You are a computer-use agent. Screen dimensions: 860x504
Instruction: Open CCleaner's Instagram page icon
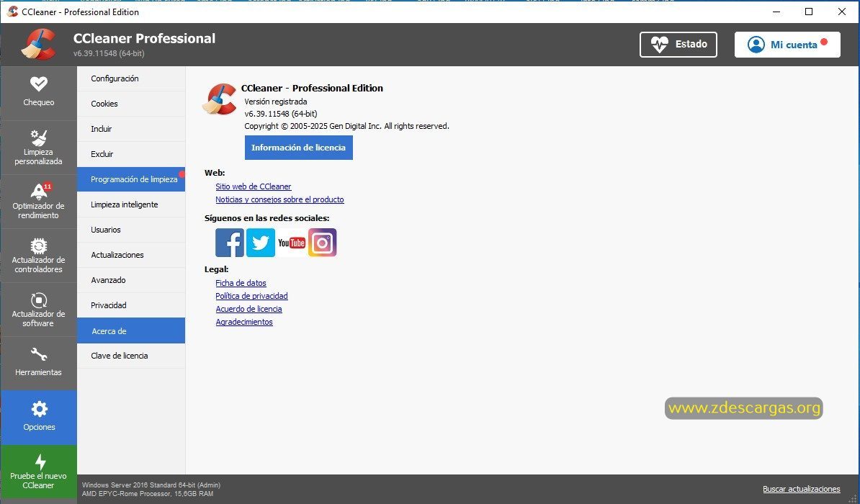tap(323, 243)
